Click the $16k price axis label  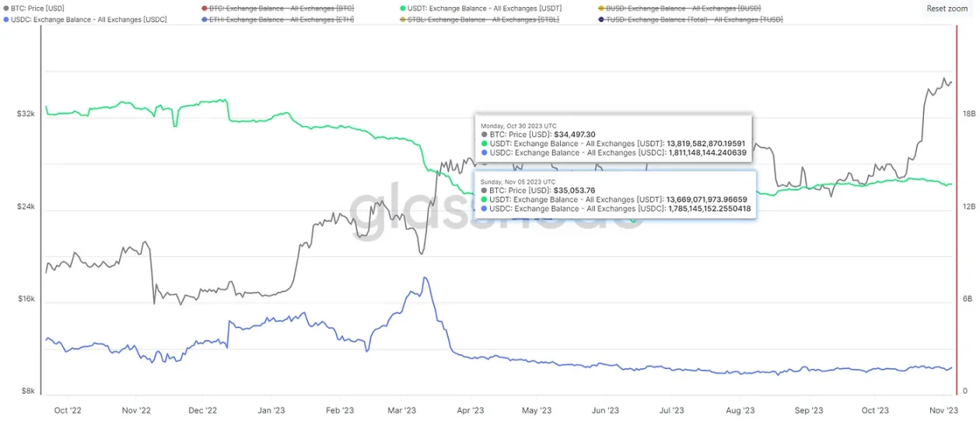point(26,299)
